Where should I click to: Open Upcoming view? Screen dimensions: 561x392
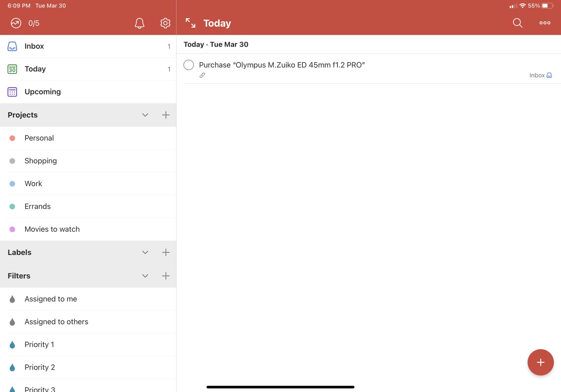(88, 92)
